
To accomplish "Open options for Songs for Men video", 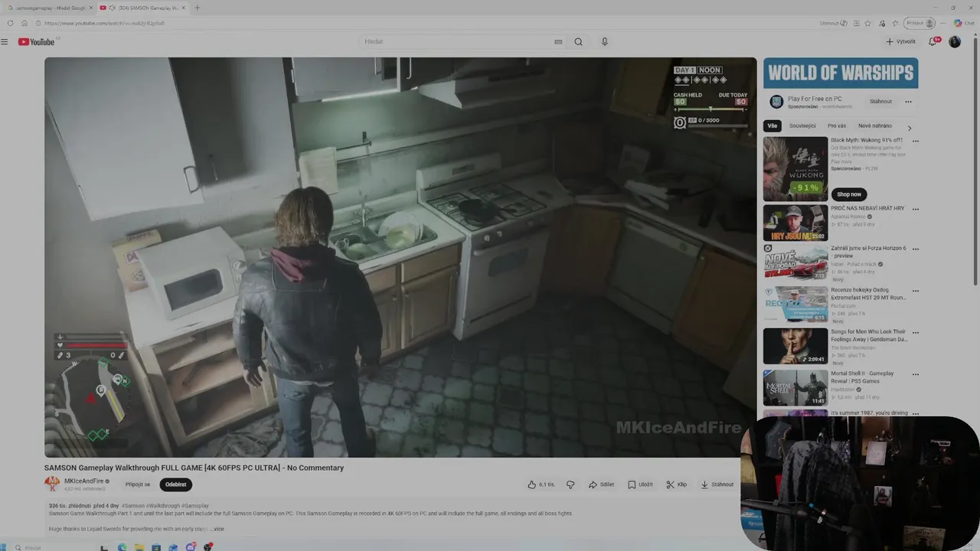I will pos(915,333).
